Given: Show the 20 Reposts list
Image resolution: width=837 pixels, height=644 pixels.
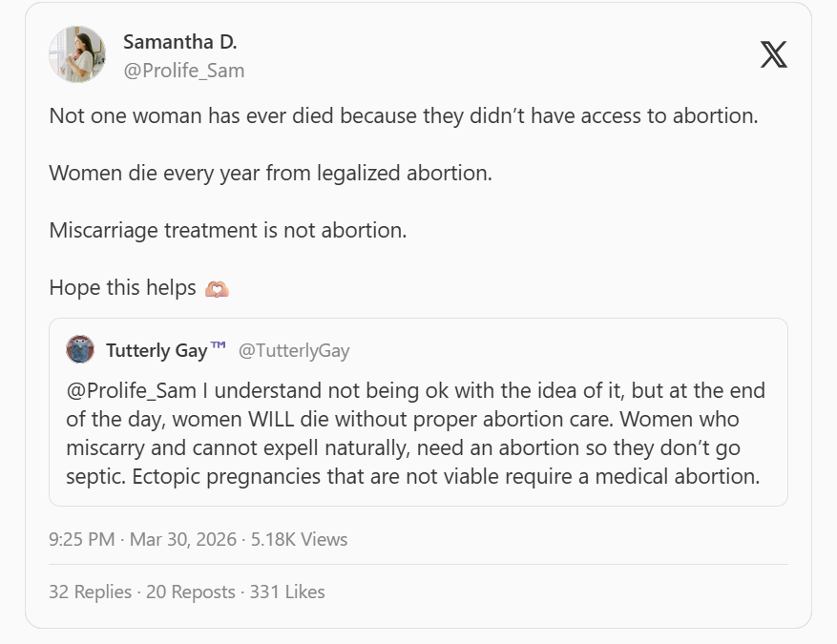Looking at the screenshot, I should 191,592.
